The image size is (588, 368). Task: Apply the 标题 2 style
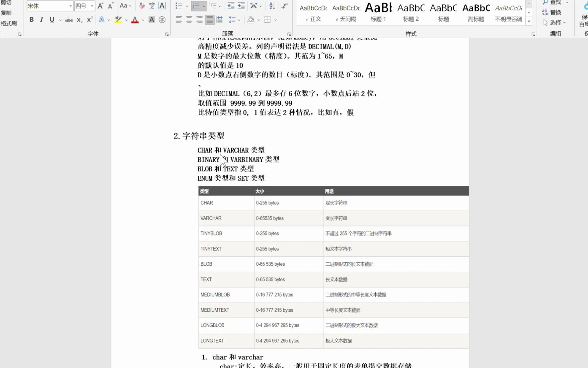click(411, 12)
